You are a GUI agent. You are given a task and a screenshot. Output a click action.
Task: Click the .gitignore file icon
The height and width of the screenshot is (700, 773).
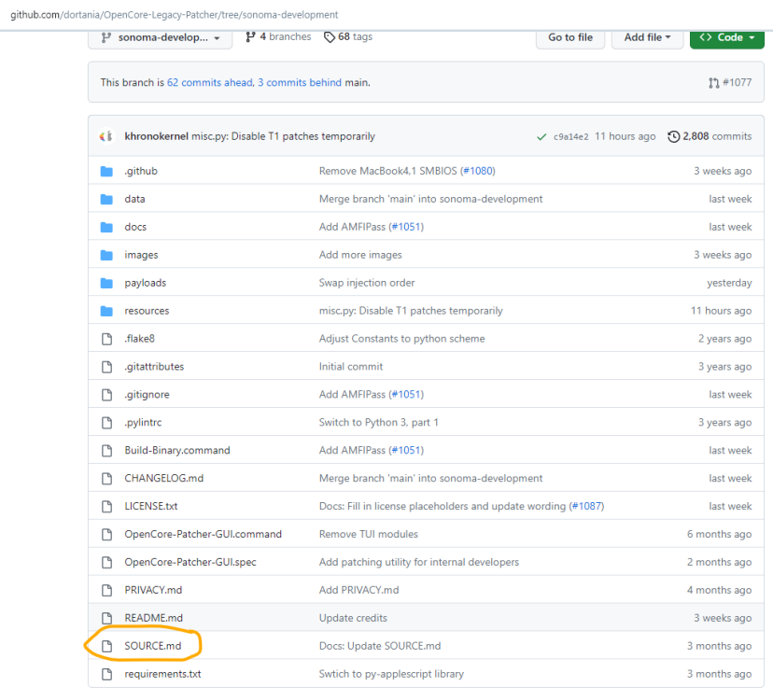[x=107, y=395]
